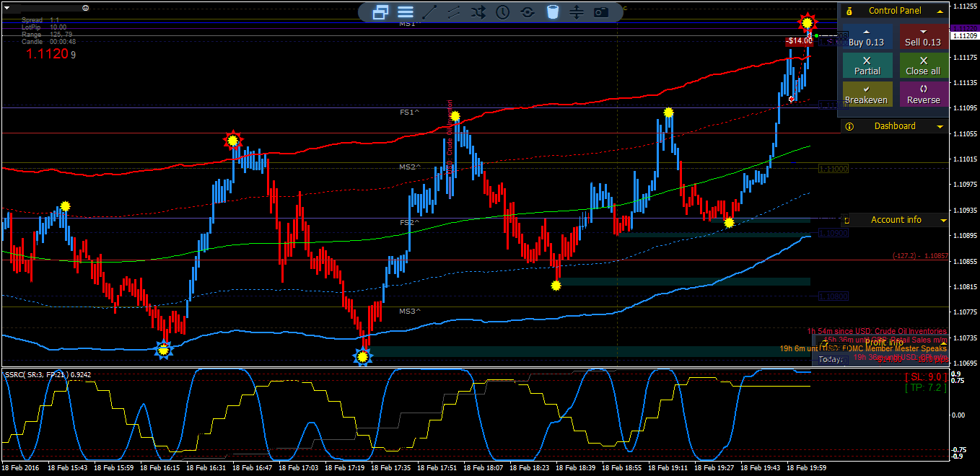Collapse the Control Panel with its arrow

940,11
